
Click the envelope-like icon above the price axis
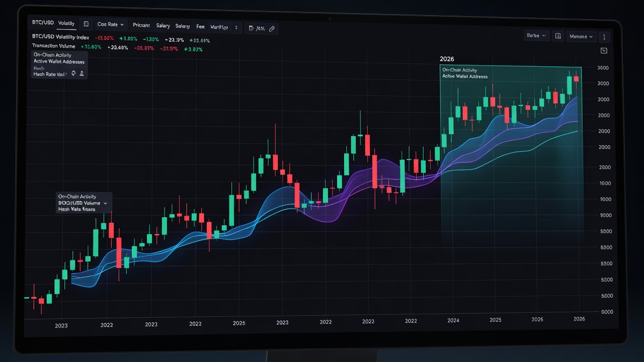[604, 51]
